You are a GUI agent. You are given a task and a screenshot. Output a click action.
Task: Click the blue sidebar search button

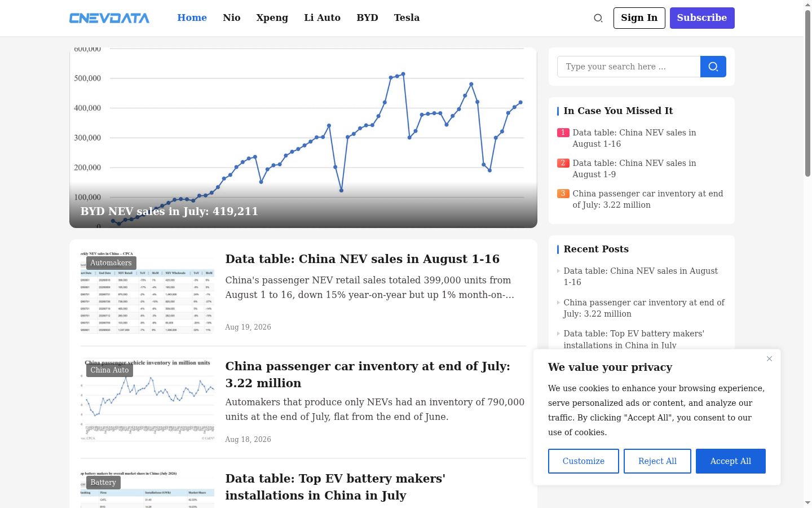coord(713,67)
